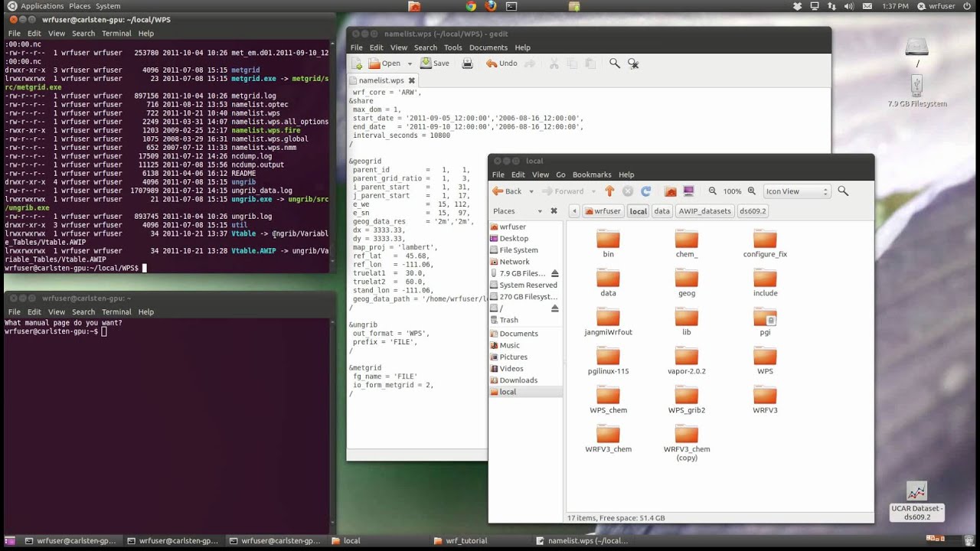Eject the 7.9 GB Filesystem in sidebar
This screenshot has width=980, height=551.
pyautogui.click(x=555, y=273)
